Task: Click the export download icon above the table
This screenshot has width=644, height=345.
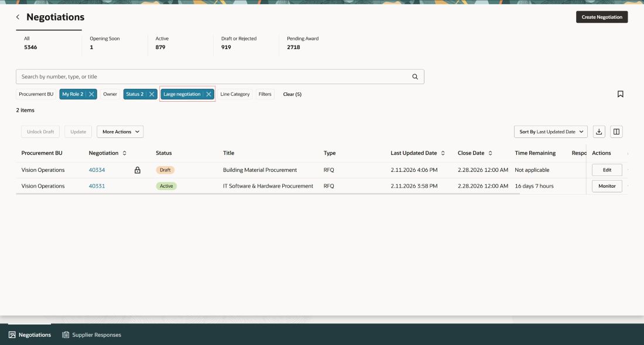Action: 599,131
